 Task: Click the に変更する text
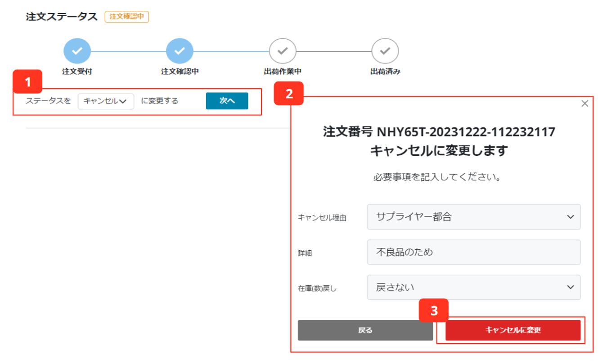160,101
